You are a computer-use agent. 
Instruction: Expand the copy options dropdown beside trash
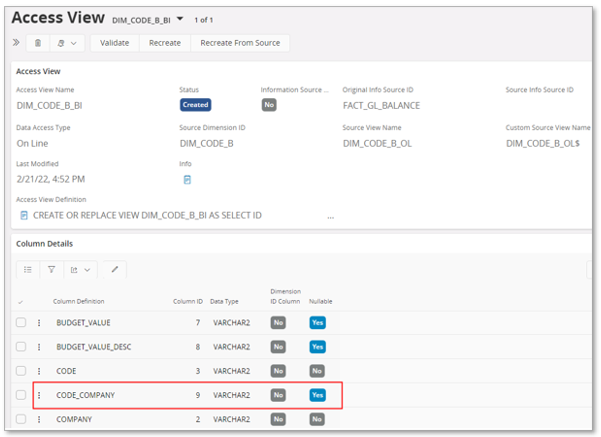tap(68, 43)
